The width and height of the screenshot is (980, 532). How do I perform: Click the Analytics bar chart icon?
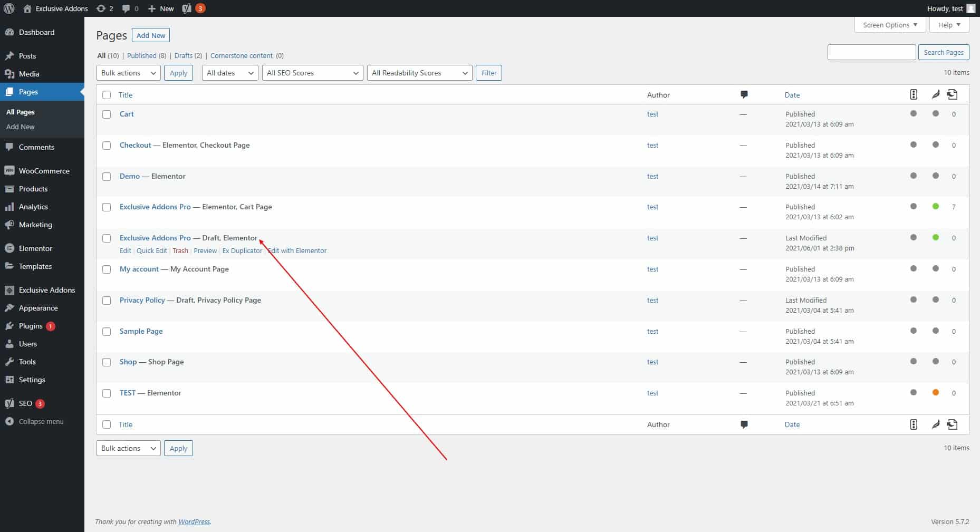pyautogui.click(x=9, y=207)
